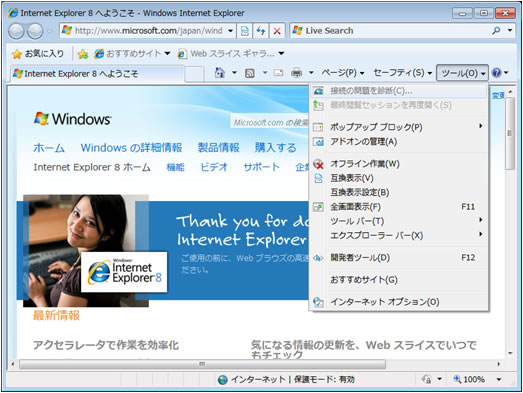Click the Microsoft.com search field
The width and height of the screenshot is (523, 393).
pyautogui.click(x=270, y=122)
